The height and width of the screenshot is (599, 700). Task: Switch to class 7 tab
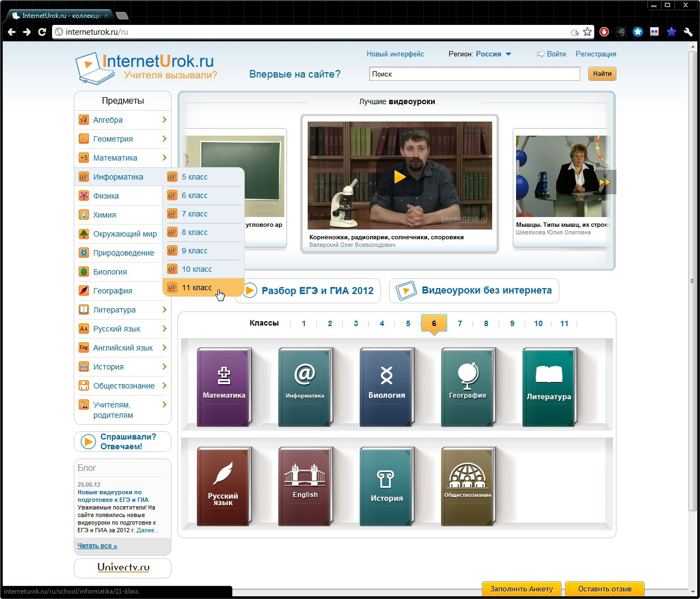pyautogui.click(x=460, y=323)
